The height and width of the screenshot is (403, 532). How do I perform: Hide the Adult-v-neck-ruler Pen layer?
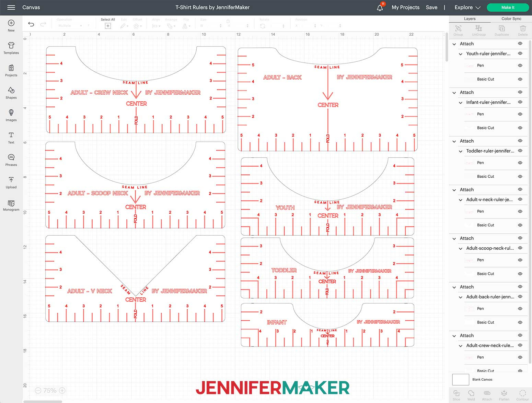(520, 211)
